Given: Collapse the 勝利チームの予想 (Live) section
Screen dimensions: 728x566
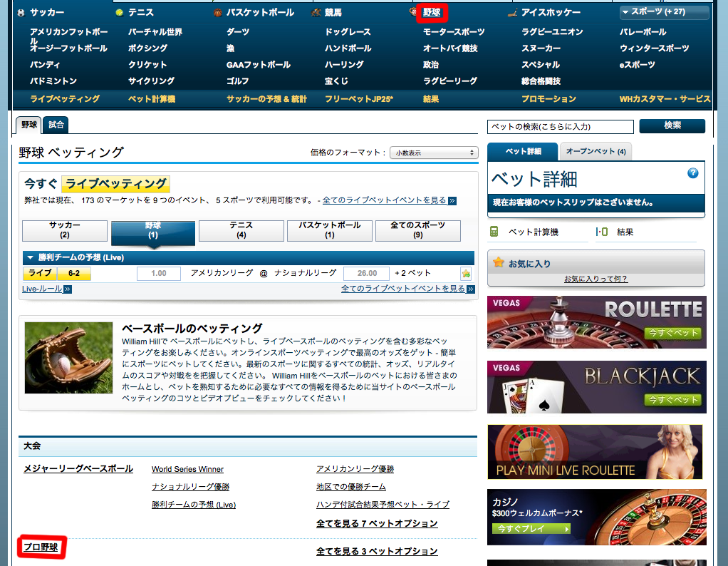Looking at the screenshot, I should click(x=30, y=257).
